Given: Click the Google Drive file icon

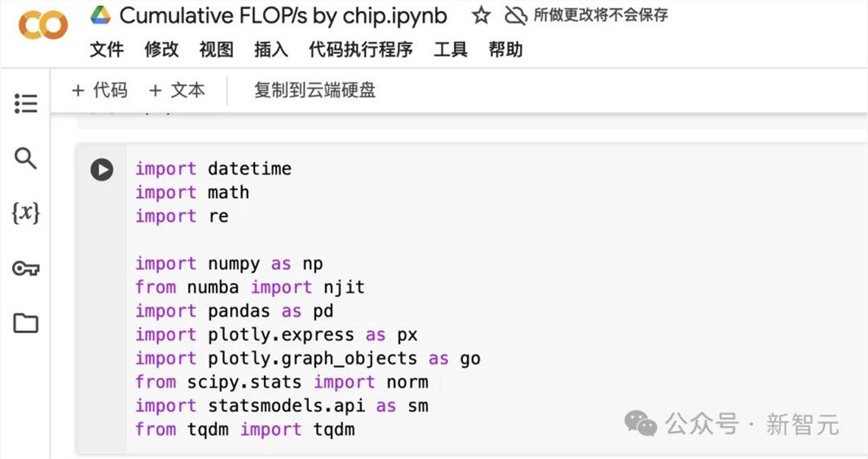Looking at the screenshot, I should point(101,16).
